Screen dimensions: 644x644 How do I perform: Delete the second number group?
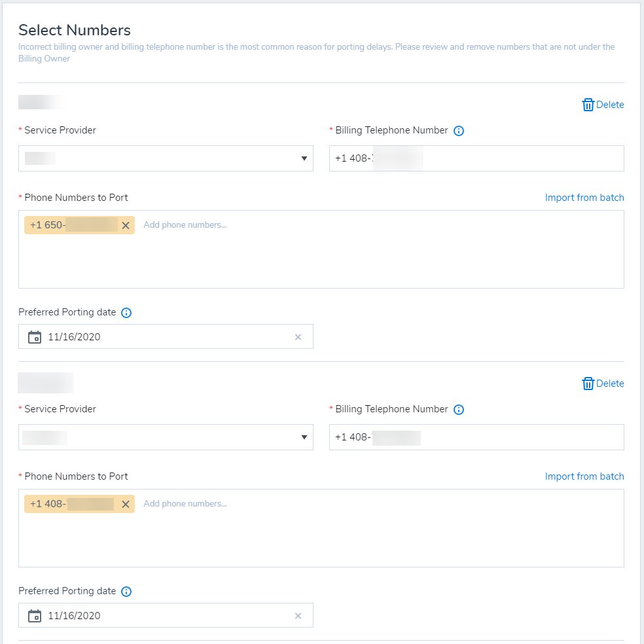(x=603, y=384)
